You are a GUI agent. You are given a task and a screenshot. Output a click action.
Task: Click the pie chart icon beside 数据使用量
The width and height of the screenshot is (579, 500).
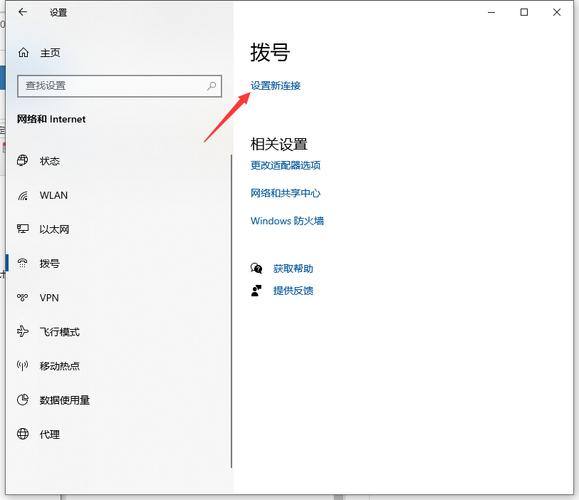[x=23, y=400]
